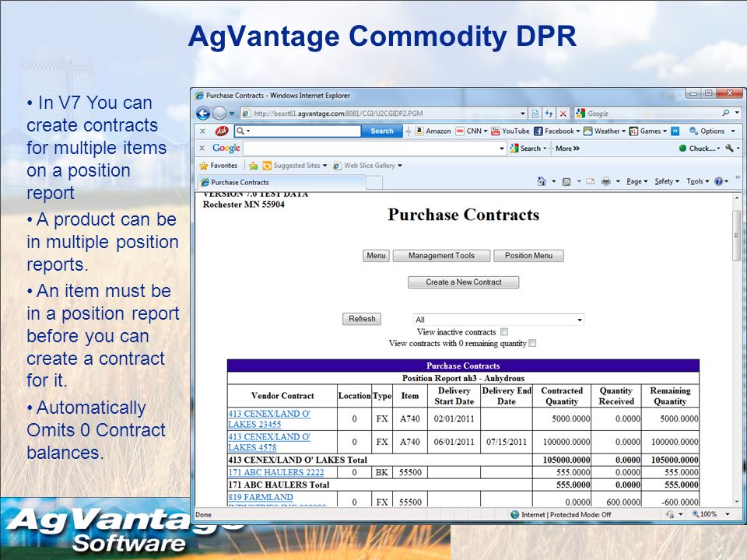Click the browser address URL field
747x560 pixels.
click(379, 114)
